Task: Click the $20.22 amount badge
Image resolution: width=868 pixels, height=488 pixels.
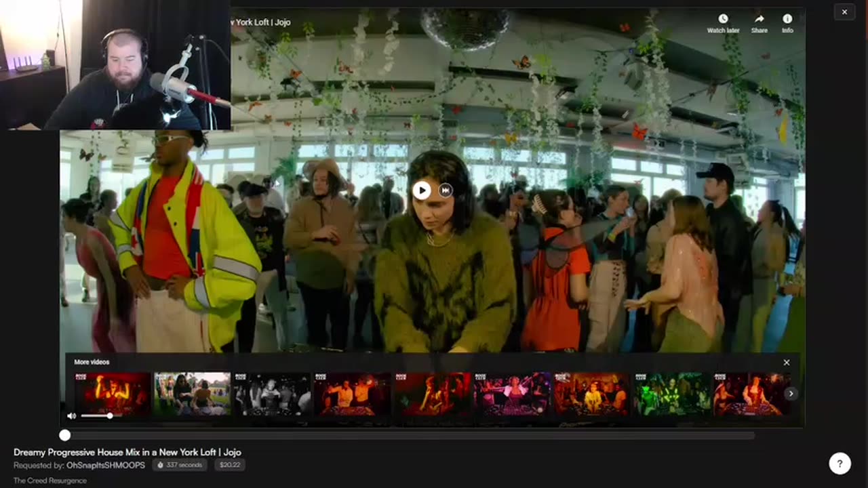Action: 230,465
